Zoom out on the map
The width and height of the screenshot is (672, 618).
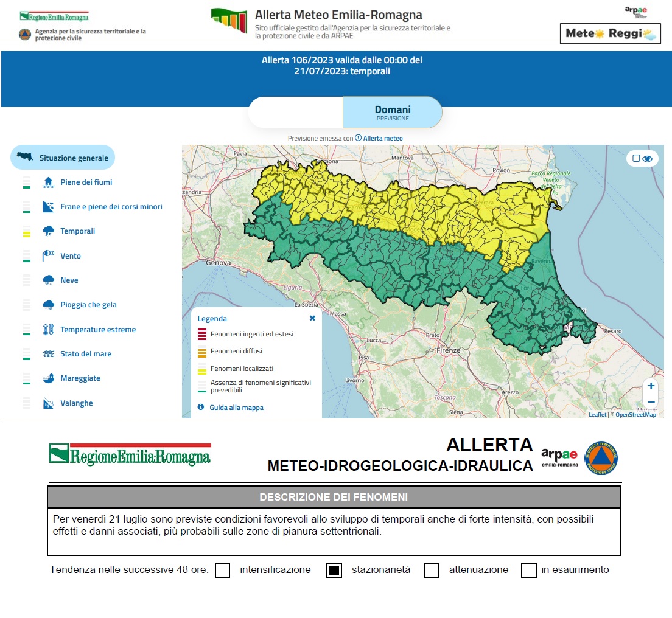(x=651, y=402)
